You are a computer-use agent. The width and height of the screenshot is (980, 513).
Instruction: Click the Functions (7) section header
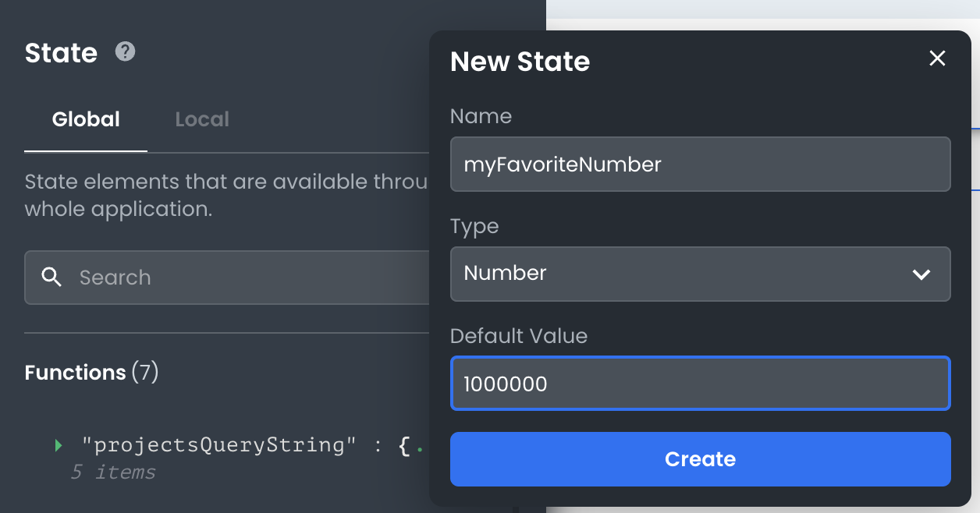[91, 373]
